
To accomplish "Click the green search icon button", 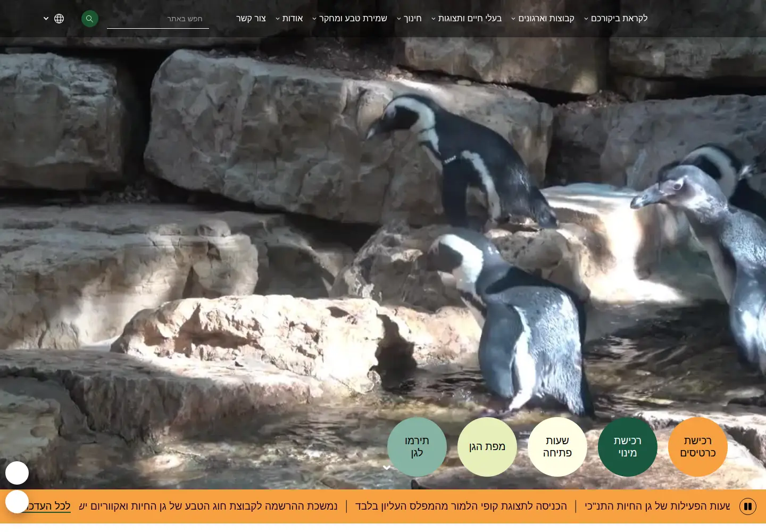I will click(89, 19).
